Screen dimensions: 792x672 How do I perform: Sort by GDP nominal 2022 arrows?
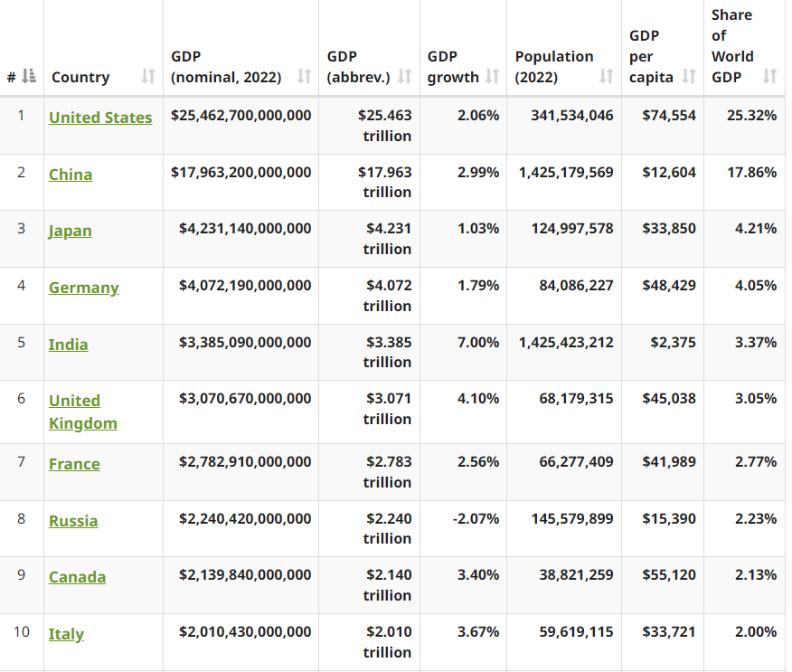click(x=304, y=77)
